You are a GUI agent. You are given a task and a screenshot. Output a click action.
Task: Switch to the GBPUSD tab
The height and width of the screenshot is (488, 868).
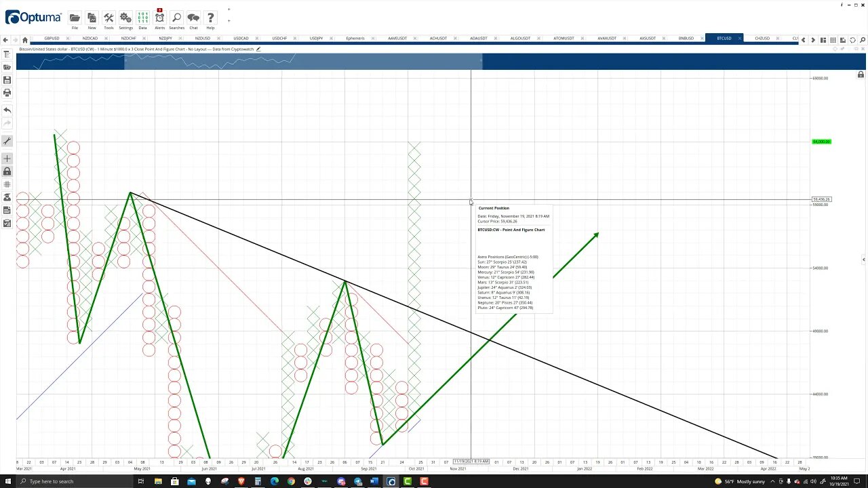pos(52,39)
